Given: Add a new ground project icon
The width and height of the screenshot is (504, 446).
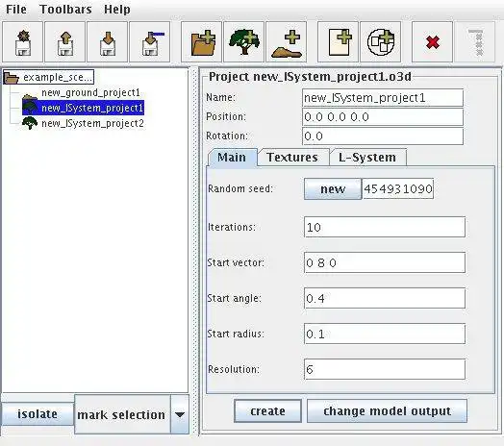Looking at the screenshot, I should click(287, 42).
